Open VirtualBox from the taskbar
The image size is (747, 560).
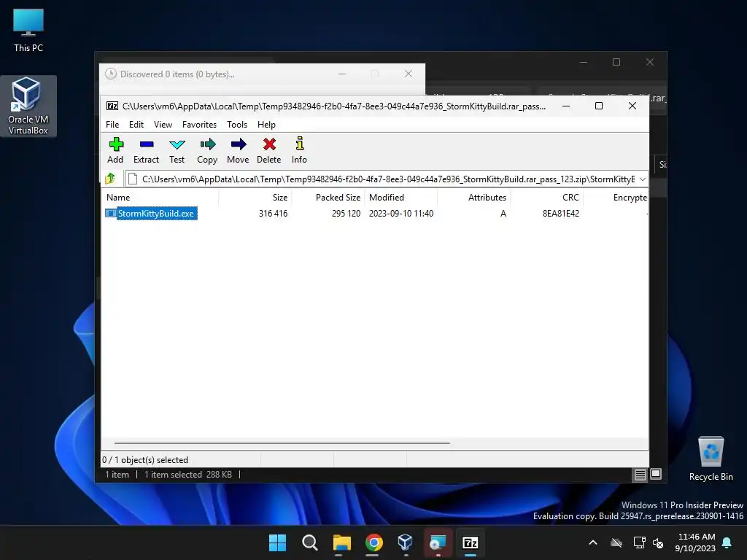pyautogui.click(x=406, y=542)
